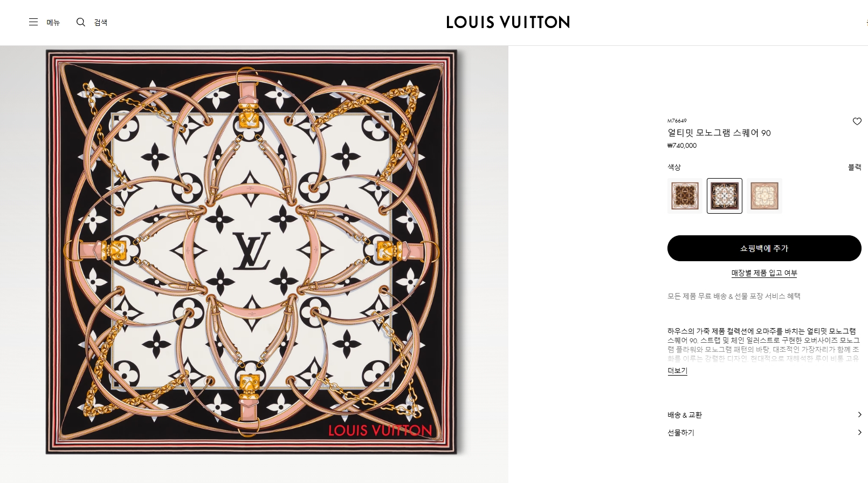Viewport: 868px width, 483px height.
Task: Click the magnifying glass search icon
Action: 81,22
